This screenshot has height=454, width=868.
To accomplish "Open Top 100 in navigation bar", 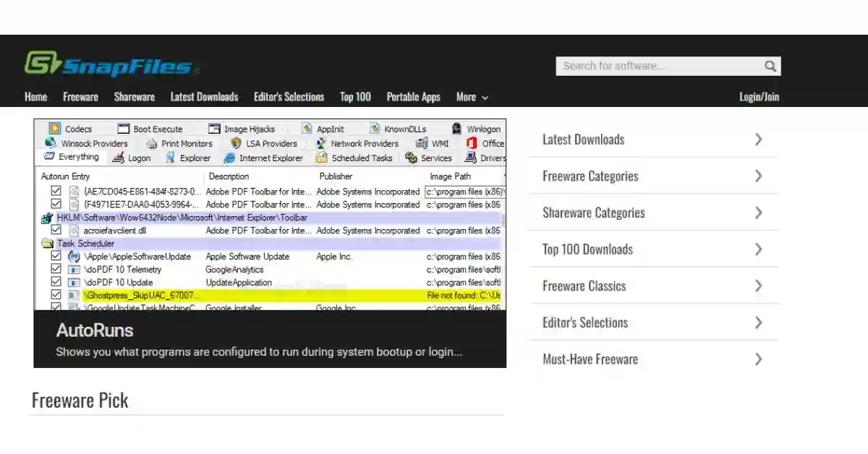I will tap(355, 97).
